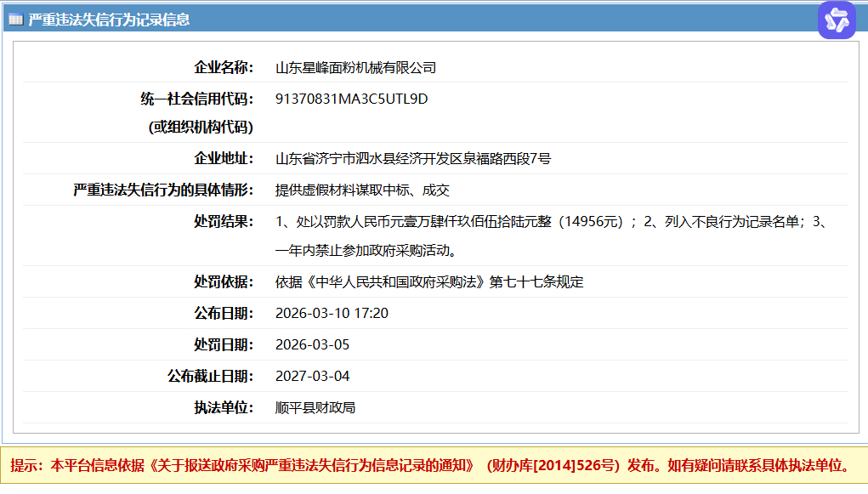Click the enforcement unit 顺平县财政局
Viewport: 868px width, 494px height.
point(315,407)
